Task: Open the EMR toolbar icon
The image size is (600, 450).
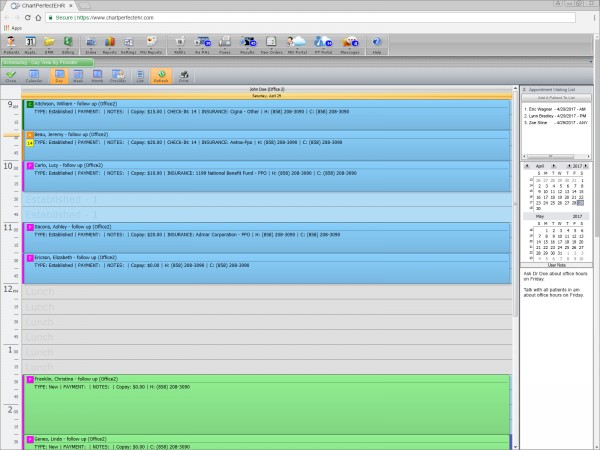Action: point(49,43)
